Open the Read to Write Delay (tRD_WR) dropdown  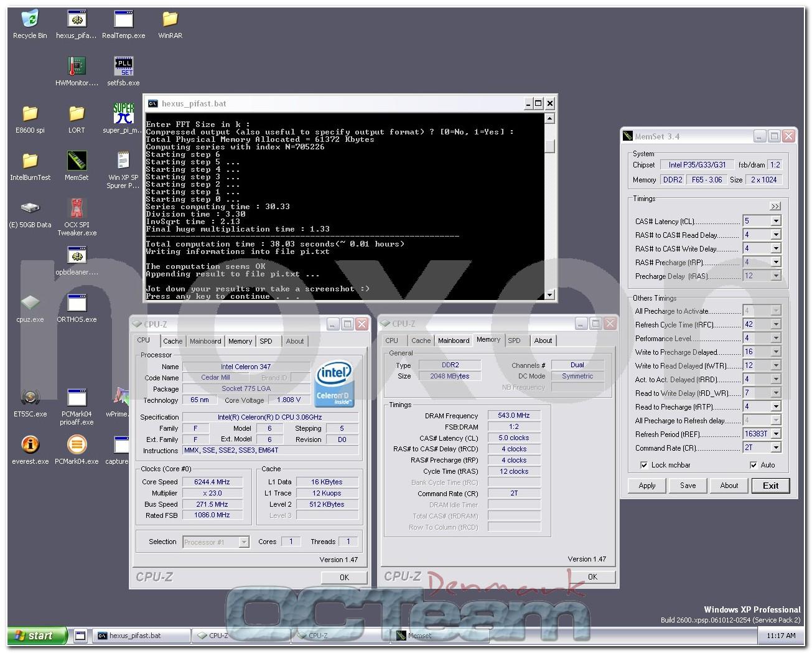[x=776, y=393]
